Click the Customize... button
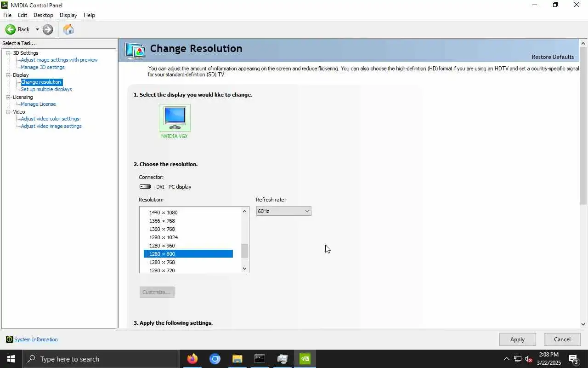The image size is (588, 368). coord(157,292)
